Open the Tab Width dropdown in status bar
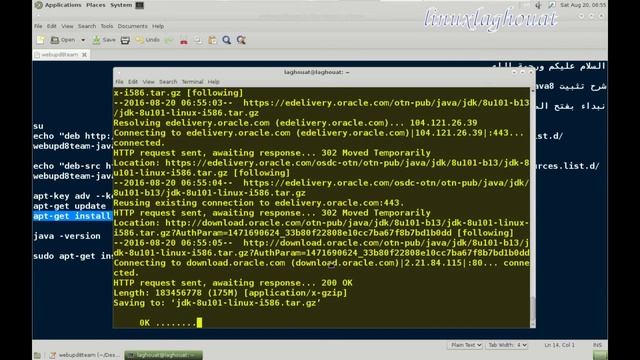640x360 pixels. (507, 345)
